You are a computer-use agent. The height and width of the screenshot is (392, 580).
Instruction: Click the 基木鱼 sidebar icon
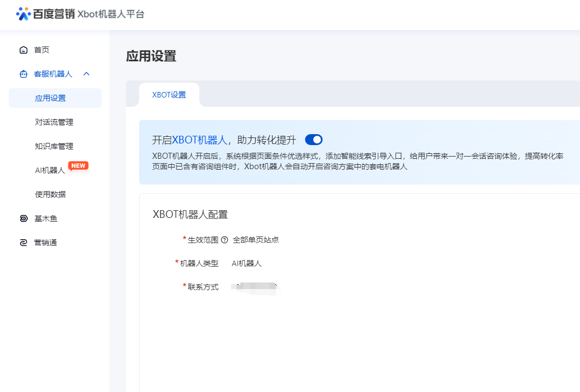pos(24,218)
